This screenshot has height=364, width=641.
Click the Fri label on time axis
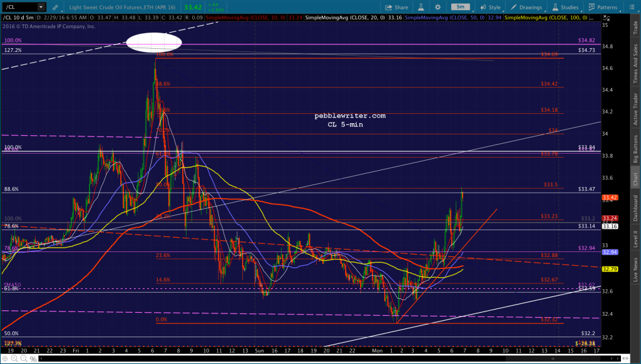pyautogui.click(x=76, y=350)
